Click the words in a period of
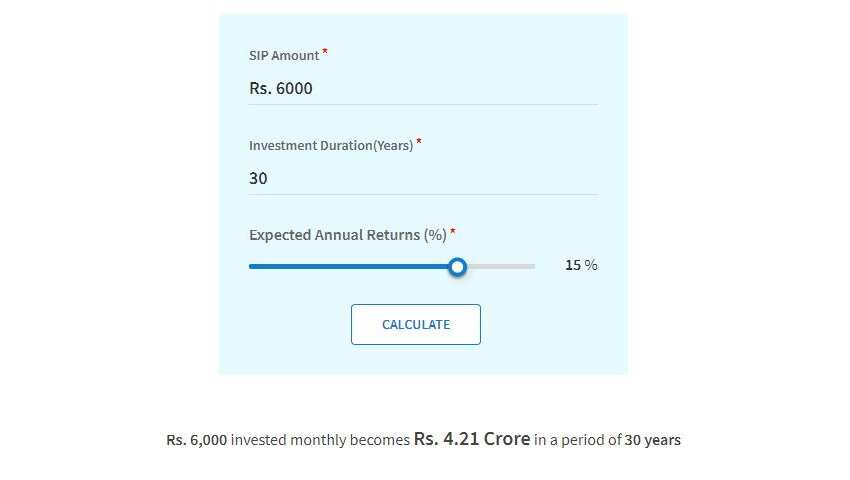The width and height of the screenshot is (850, 480). [x=578, y=440]
